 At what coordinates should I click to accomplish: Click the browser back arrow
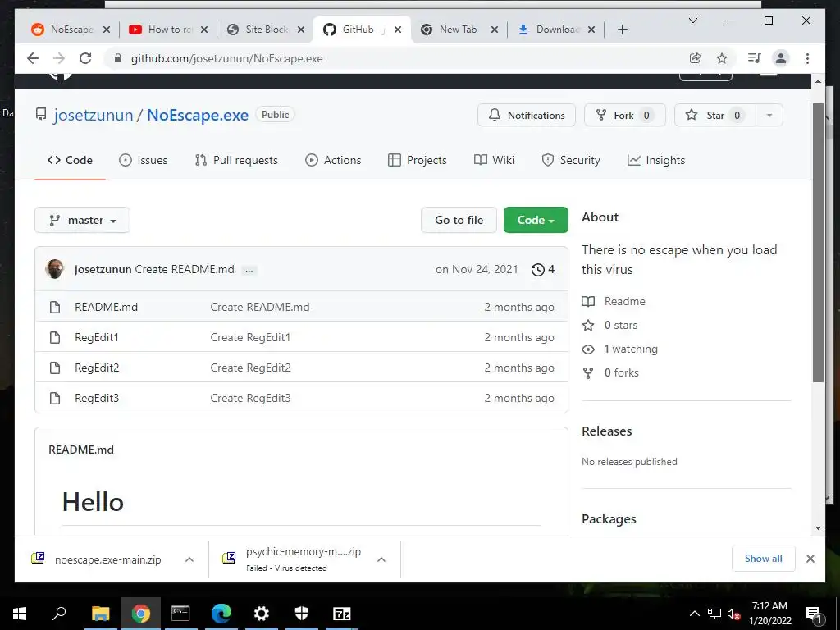point(33,58)
